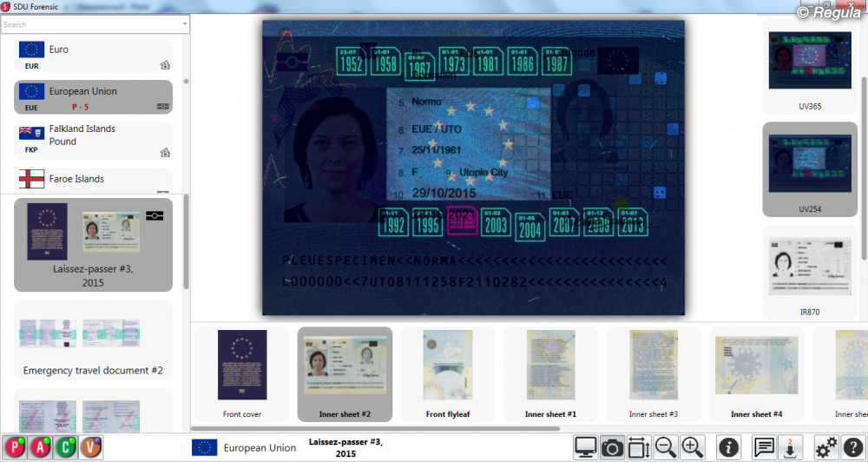Open the comments speech bubble icon
The image size is (868, 462).
764,447
